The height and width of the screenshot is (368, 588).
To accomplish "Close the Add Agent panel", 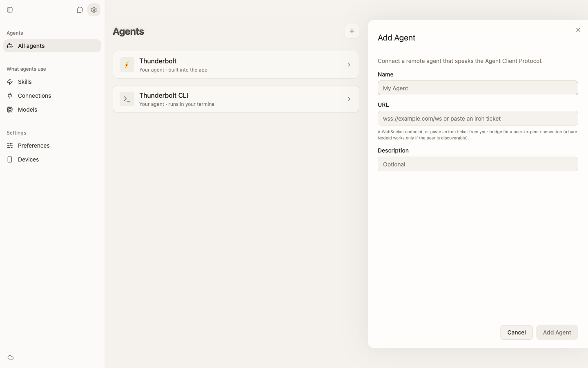I will point(578,30).
